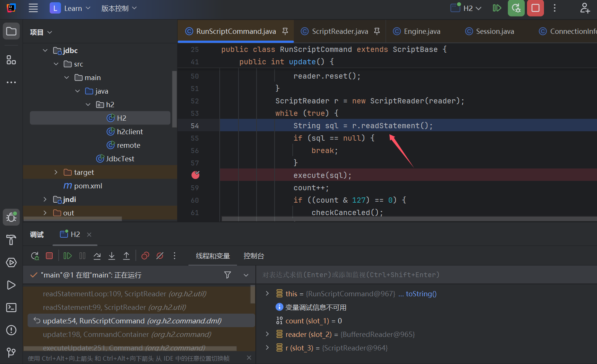
Task: Open thread selector dropdown chevron
Action: pyautogui.click(x=246, y=275)
